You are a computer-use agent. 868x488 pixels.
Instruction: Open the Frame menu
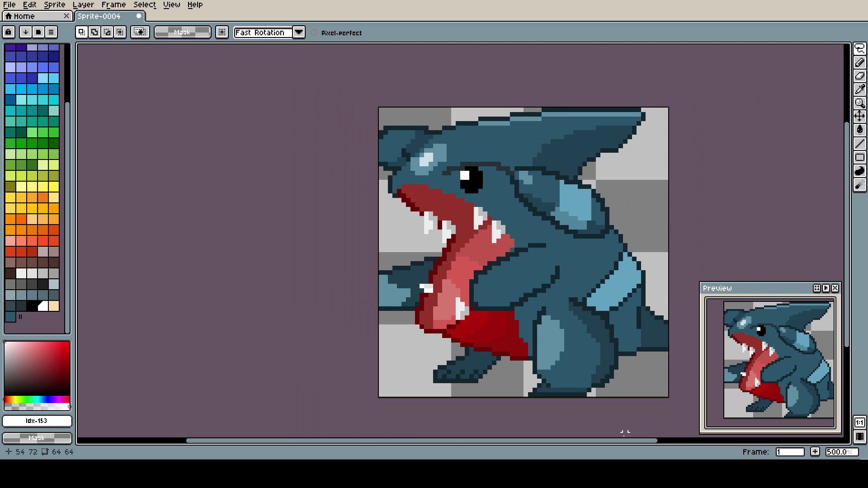(113, 5)
